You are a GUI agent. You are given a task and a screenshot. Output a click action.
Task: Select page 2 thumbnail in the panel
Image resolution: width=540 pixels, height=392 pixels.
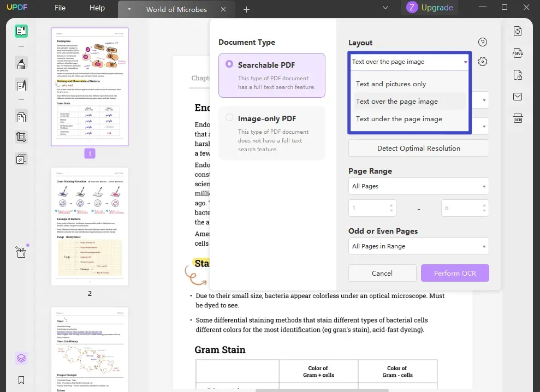(90, 227)
